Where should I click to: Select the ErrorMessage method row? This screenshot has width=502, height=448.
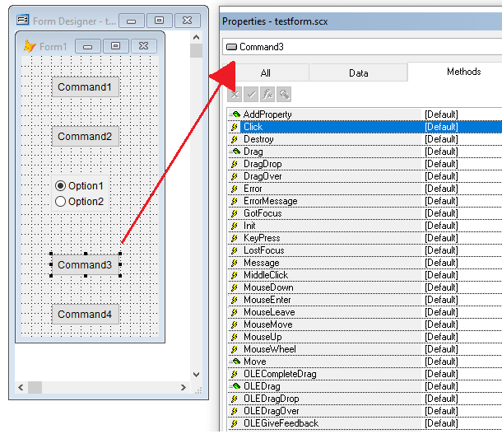click(365, 201)
